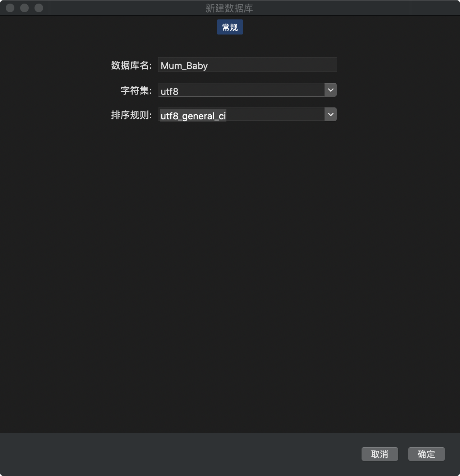Click the 字符集 label
This screenshot has width=460, height=476.
(x=136, y=90)
